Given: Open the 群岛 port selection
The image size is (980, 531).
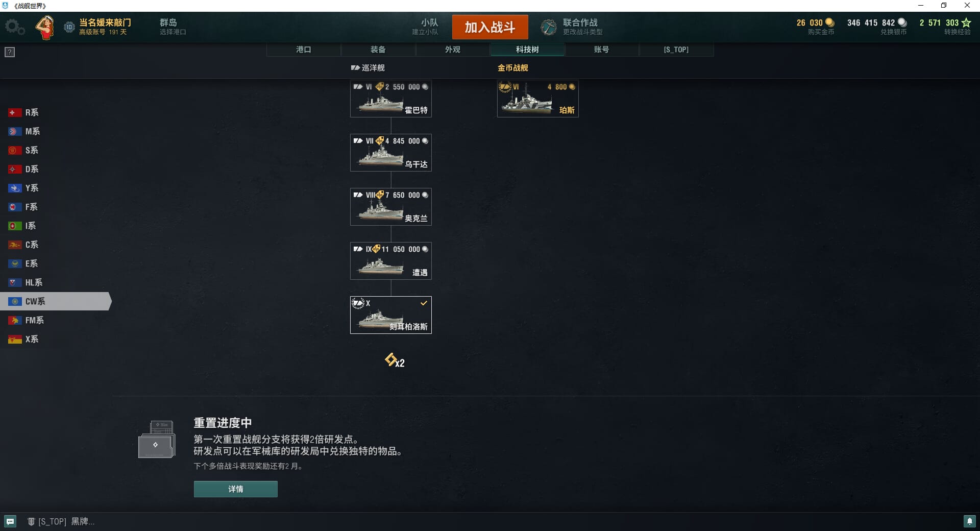Looking at the screenshot, I should (173, 27).
